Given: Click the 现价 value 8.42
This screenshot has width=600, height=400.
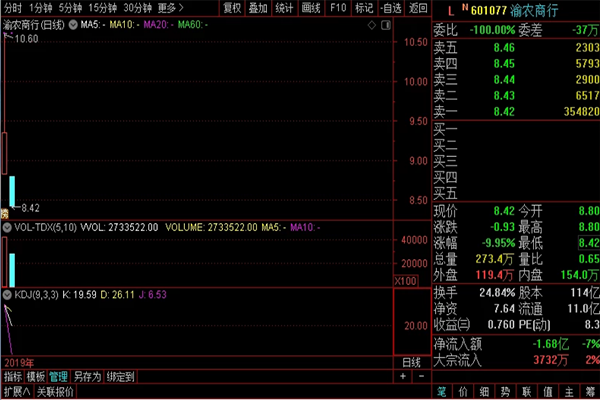Looking at the screenshot, I should (x=504, y=211).
